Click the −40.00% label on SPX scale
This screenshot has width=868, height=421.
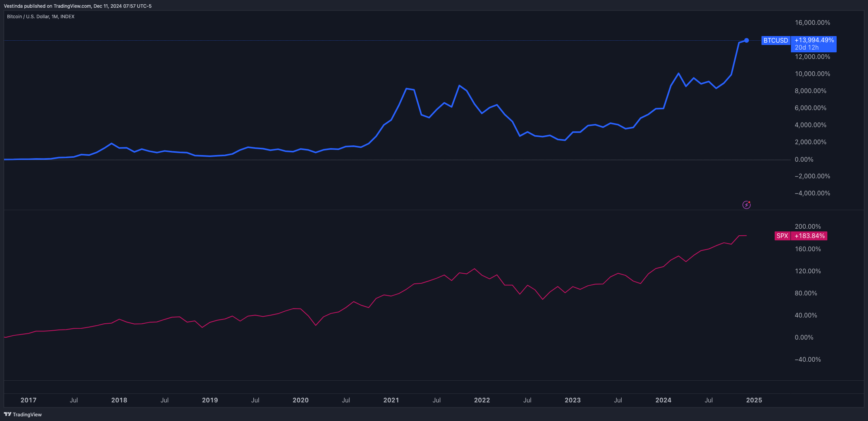(808, 359)
